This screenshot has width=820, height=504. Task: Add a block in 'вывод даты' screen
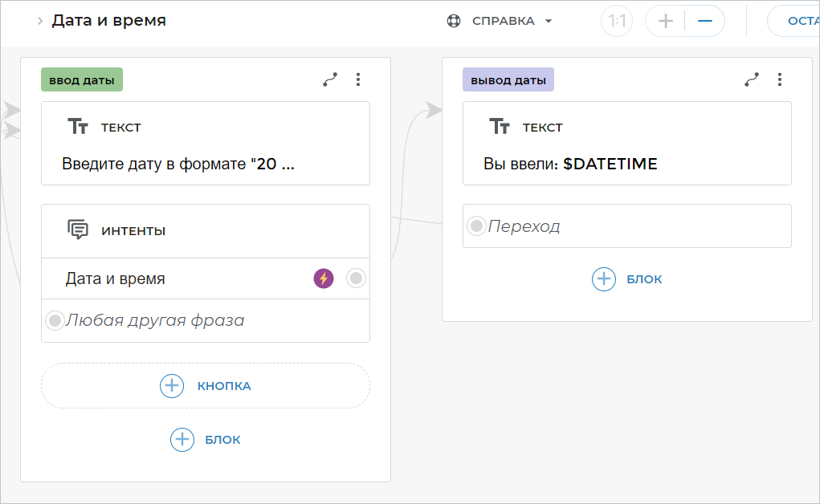click(x=627, y=279)
